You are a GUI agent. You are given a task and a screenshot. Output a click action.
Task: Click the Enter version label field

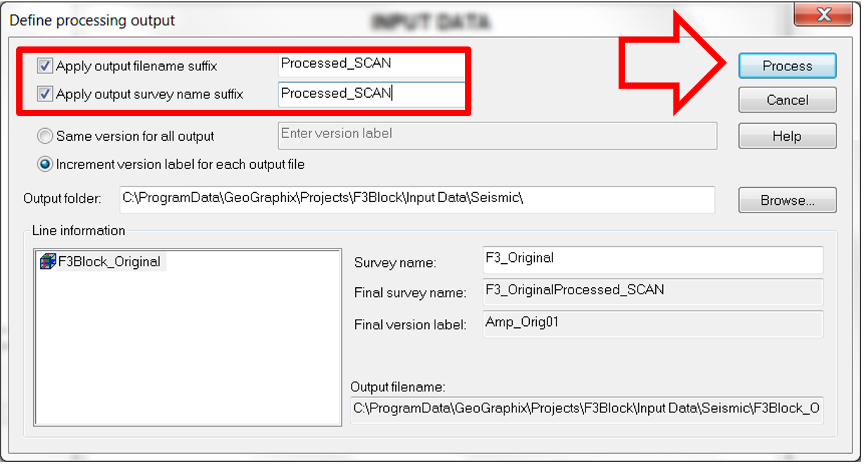pyautogui.click(x=498, y=136)
